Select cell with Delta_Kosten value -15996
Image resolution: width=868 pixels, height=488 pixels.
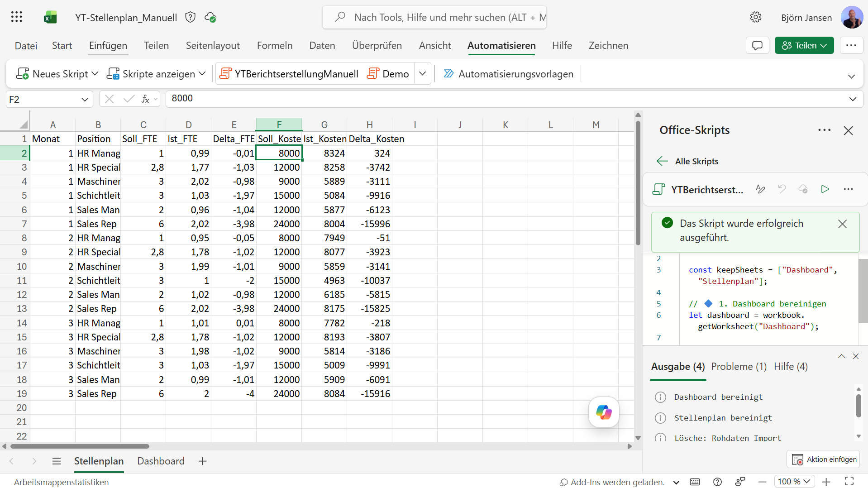[369, 224]
